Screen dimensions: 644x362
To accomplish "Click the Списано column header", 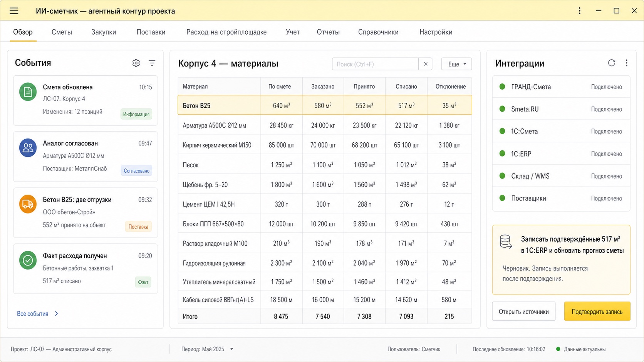I will (x=406, y=87).
